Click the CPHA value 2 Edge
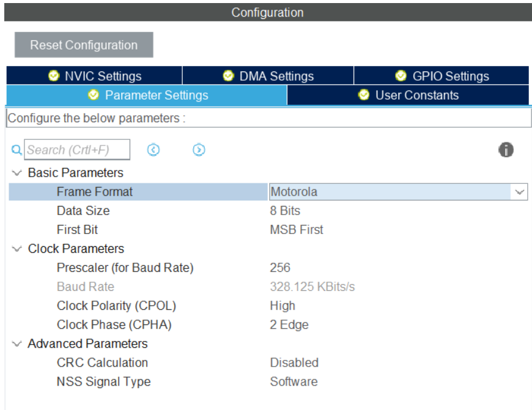Viewport: 532px width, 410px height. (x=289, y=325)
